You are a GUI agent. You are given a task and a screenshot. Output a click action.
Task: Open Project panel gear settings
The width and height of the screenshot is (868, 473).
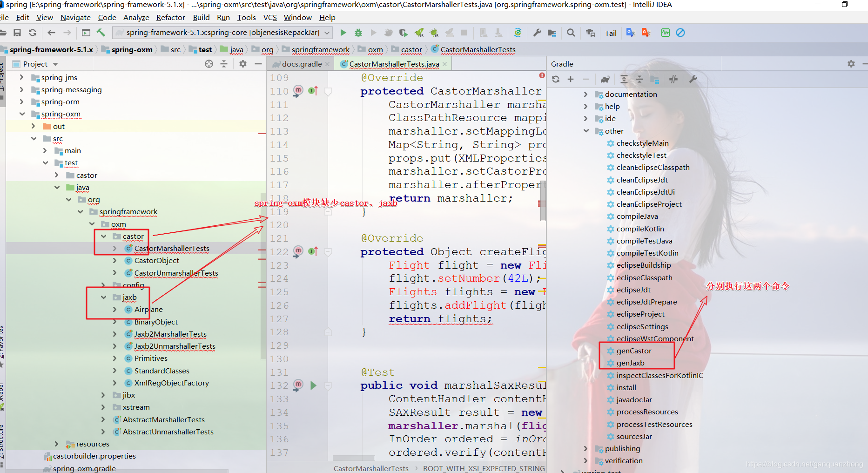click(x=243, y=64)
